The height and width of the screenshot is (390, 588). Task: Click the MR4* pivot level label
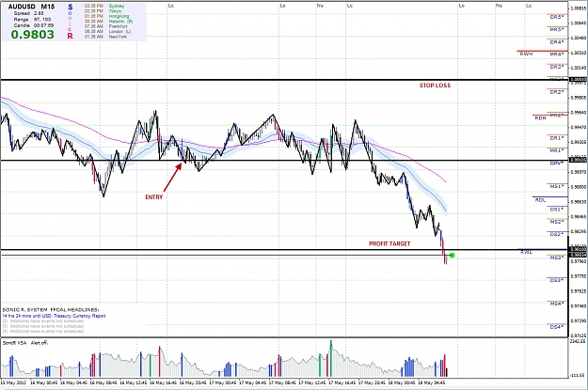pos(557,55)
